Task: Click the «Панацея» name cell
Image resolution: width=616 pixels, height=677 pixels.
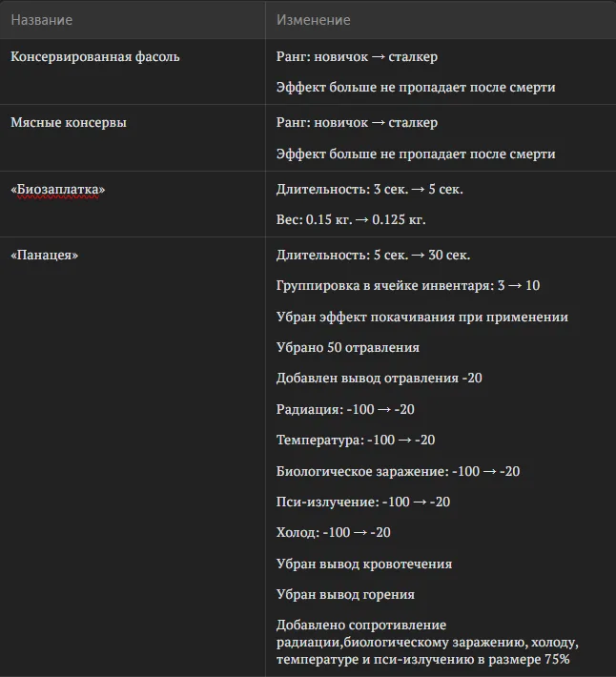Action: click(45, 255)
